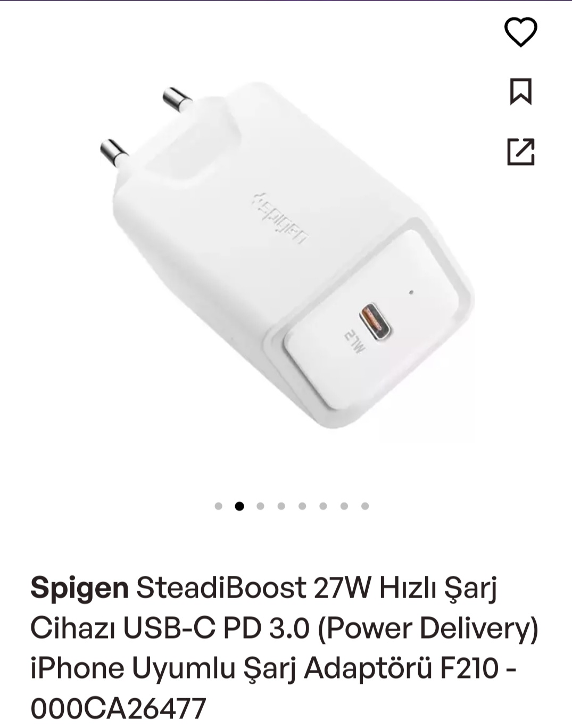View sixth image using carousel dot

(x=323, y=506)
